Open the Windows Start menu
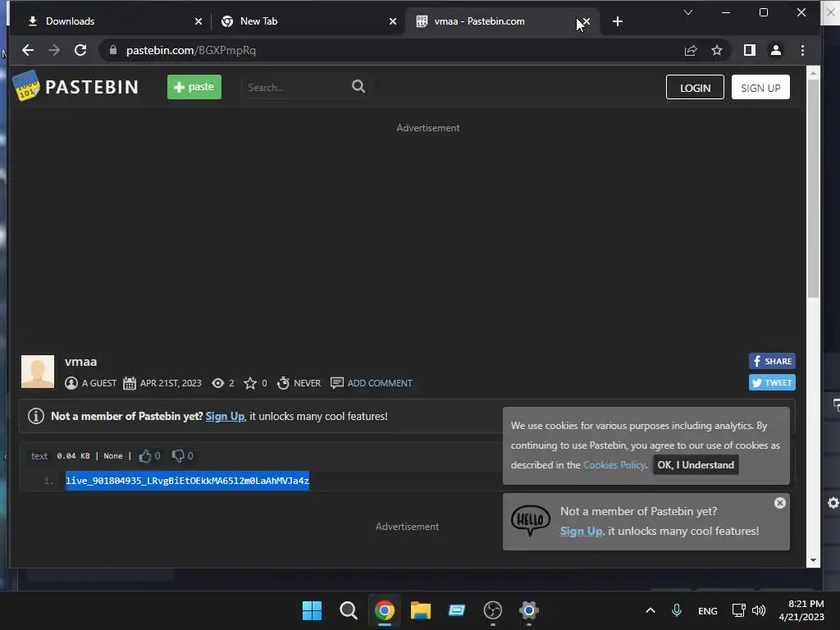Image resolution: width=840 pixels, height=630 pixels. click(x=312, y=610)
